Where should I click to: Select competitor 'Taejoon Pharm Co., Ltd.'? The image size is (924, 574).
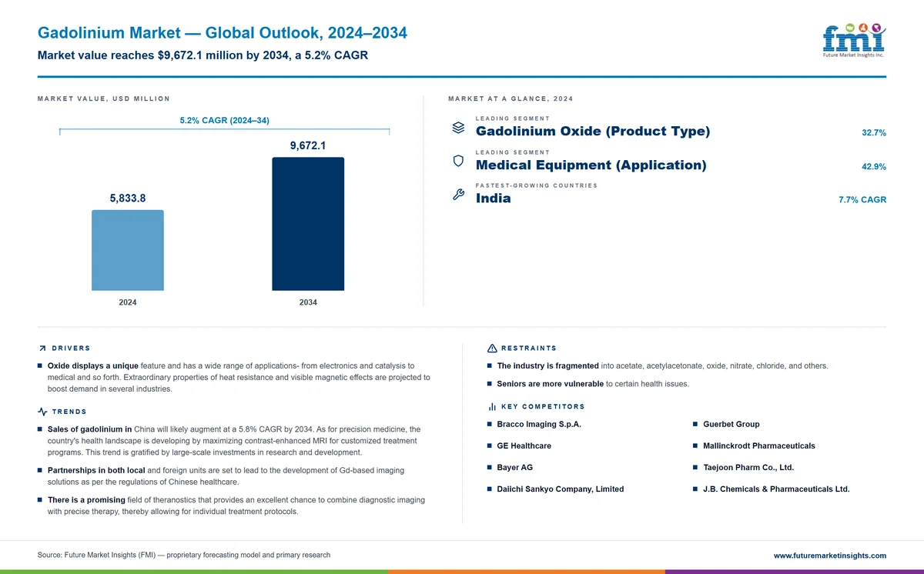pyautogui.click(x=748, y=467)
